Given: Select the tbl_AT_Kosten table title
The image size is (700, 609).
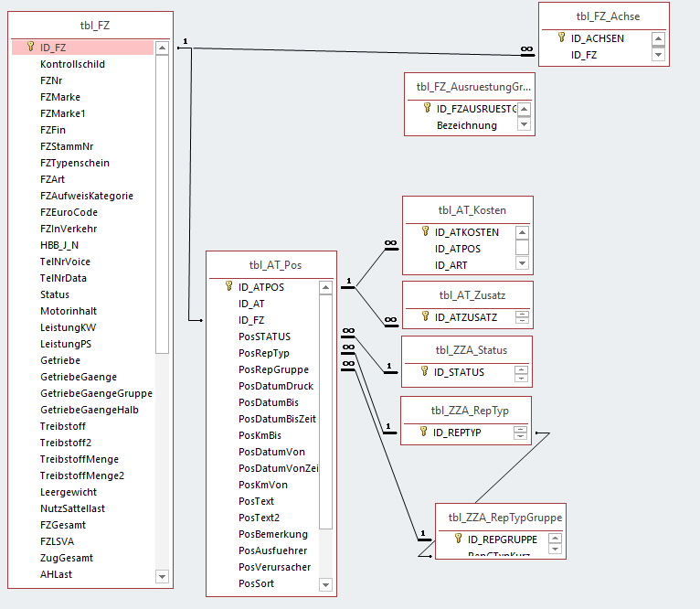Looking at the screenshot, I should coord(472,210).
